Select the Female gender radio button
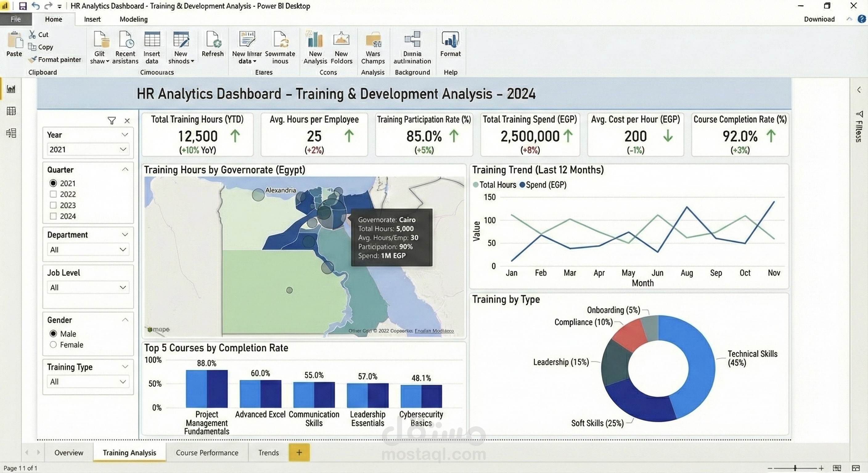 pos(53,345)
